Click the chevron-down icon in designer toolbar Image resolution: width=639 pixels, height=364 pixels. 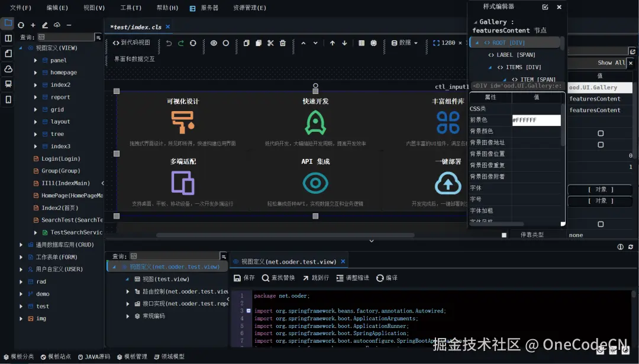(315, 43)
